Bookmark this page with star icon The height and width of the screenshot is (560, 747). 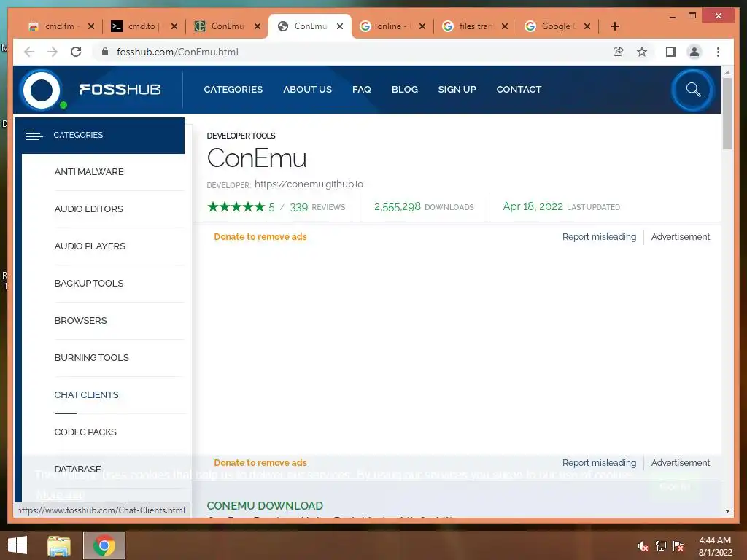click(x=642, y=52)
